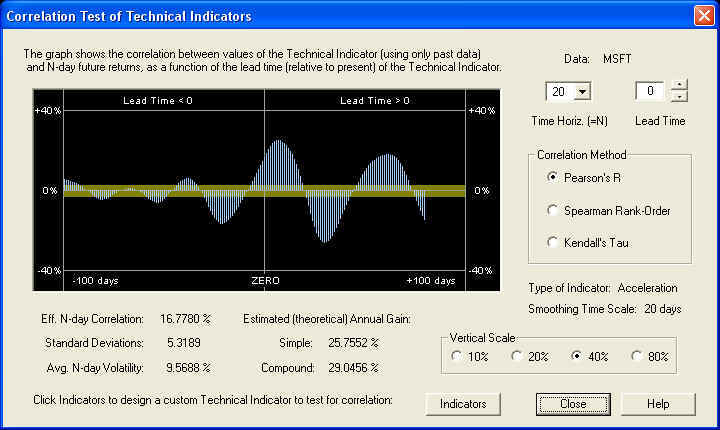This screenshot has width=720, height=430.
Task: Click the 'Lead Time < 0' graph heading
Action: pos(158,101)
